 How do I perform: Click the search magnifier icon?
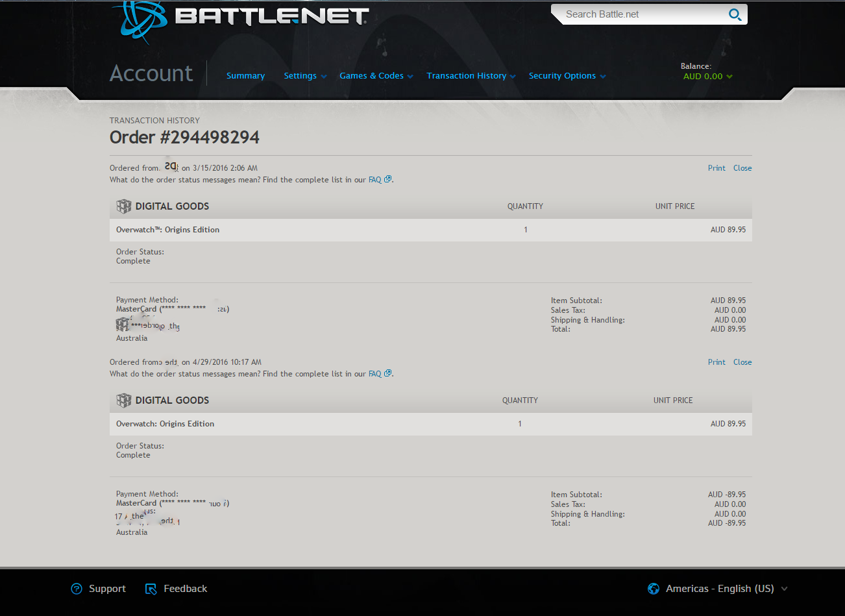pos(735,14)
